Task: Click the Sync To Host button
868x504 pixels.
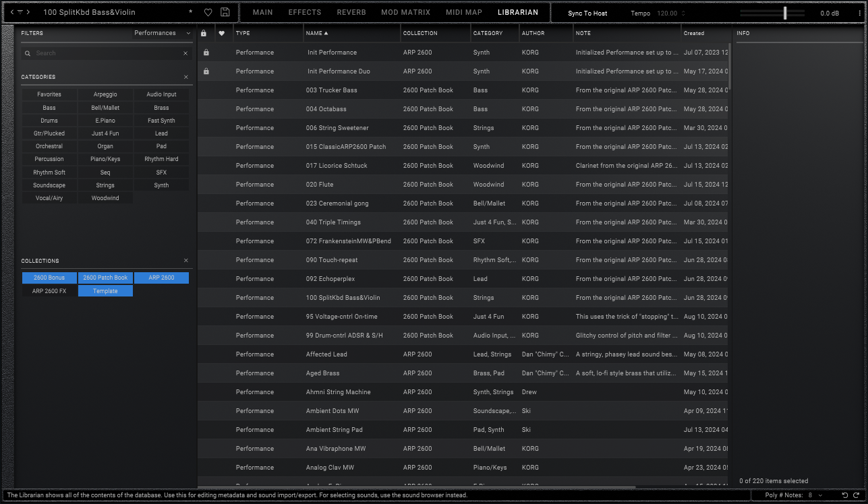Action: pyautogui.click(x=587, y=13)
